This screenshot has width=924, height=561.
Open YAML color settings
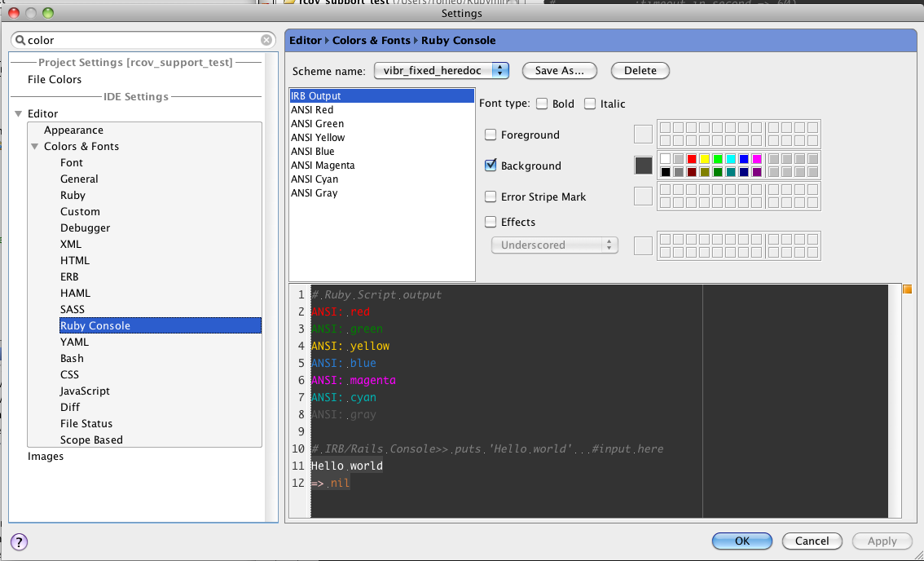74,342
